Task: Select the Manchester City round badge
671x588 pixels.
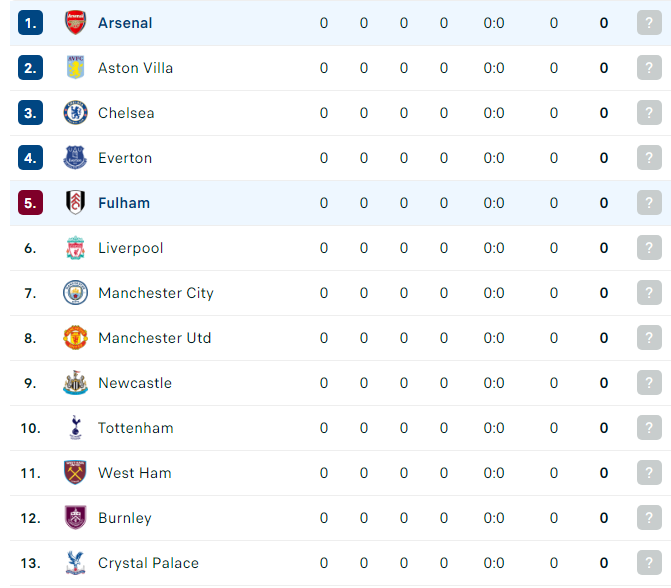Action: click(x=75, y=293)
